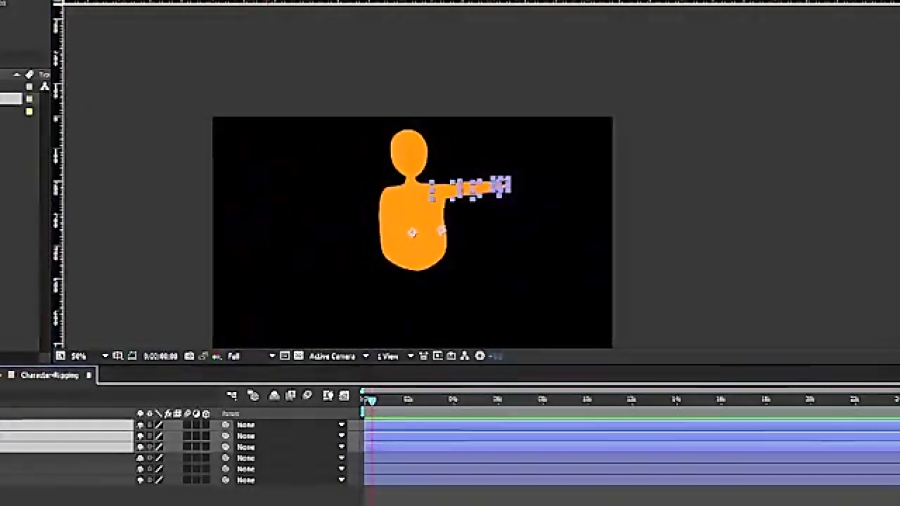The height and width of the screenshot is (506, 900).
Task: Open grid and guide options icon
Action: coord(118,356)
